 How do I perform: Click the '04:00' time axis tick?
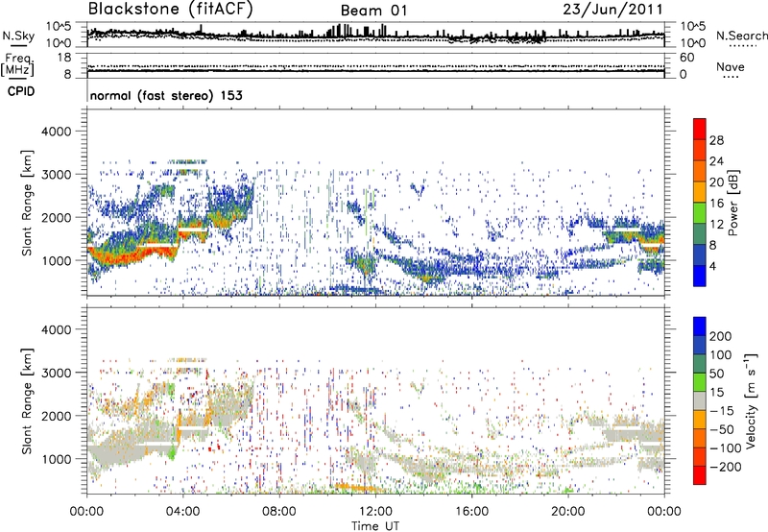[x=182, y=512]
